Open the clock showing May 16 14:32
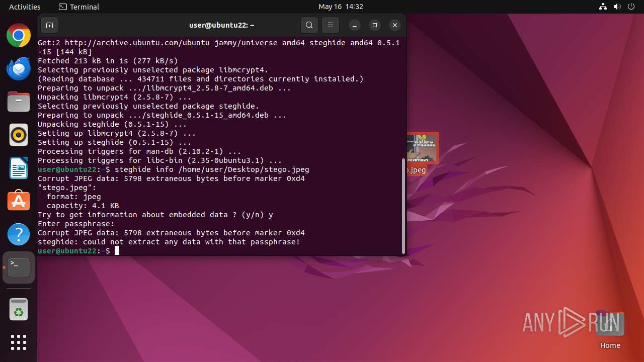The width and height of the screenshot is (644, 362). [341, 7]
